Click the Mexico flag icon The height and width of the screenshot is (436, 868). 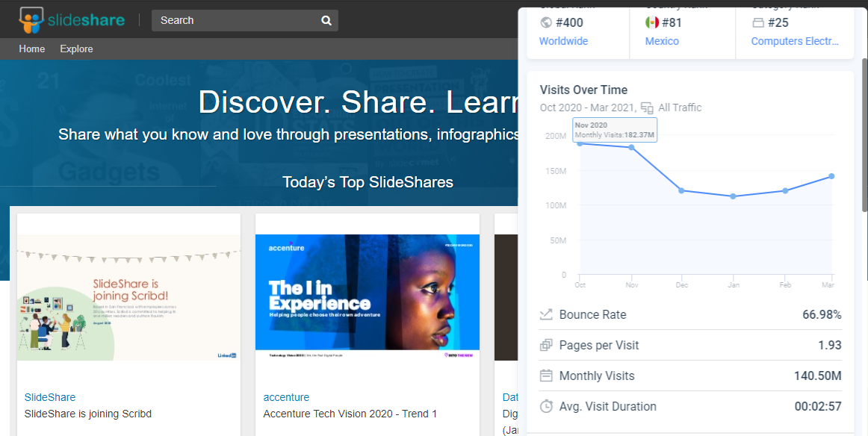pos(652,22)
